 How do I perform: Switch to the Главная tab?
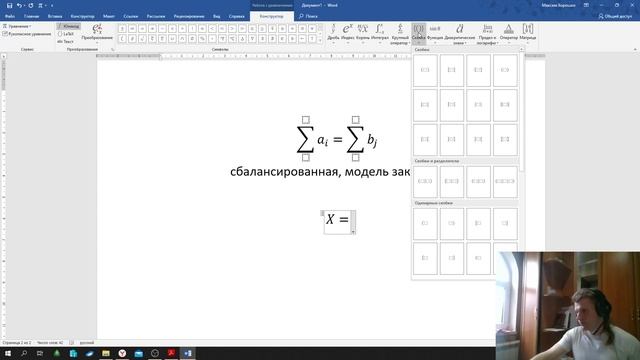click(31, 16)
